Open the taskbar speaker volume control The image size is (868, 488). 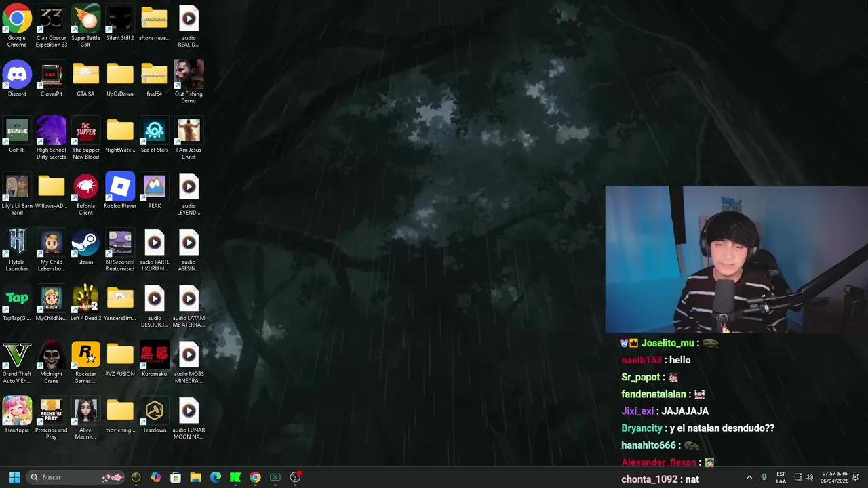(x=809, y=477)
